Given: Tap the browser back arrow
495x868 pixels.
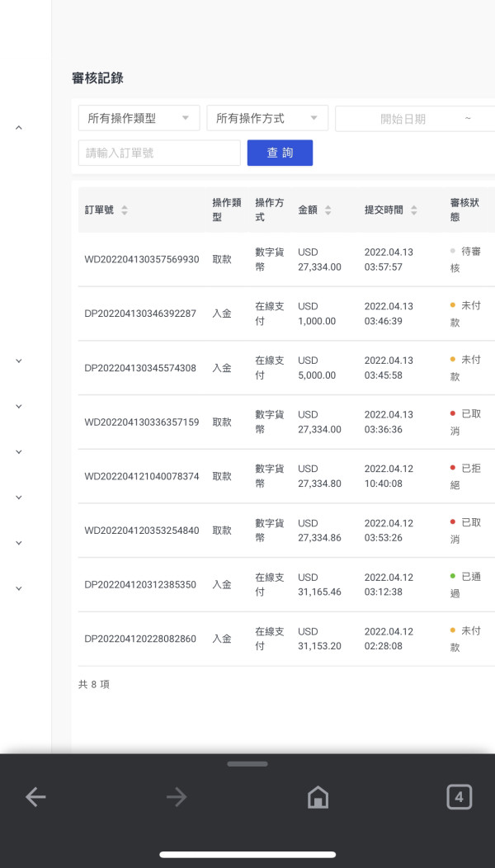Looking at the screenshot, I should [35, 796].
